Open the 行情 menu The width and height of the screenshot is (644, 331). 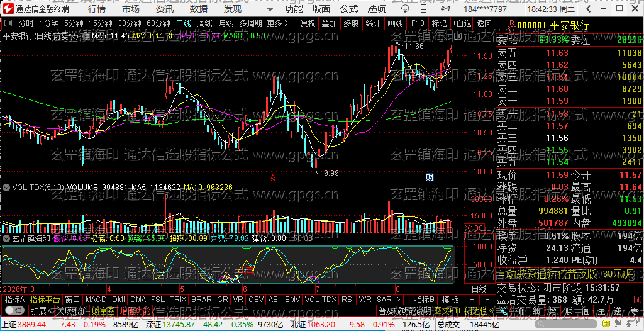tap(96, 9)
